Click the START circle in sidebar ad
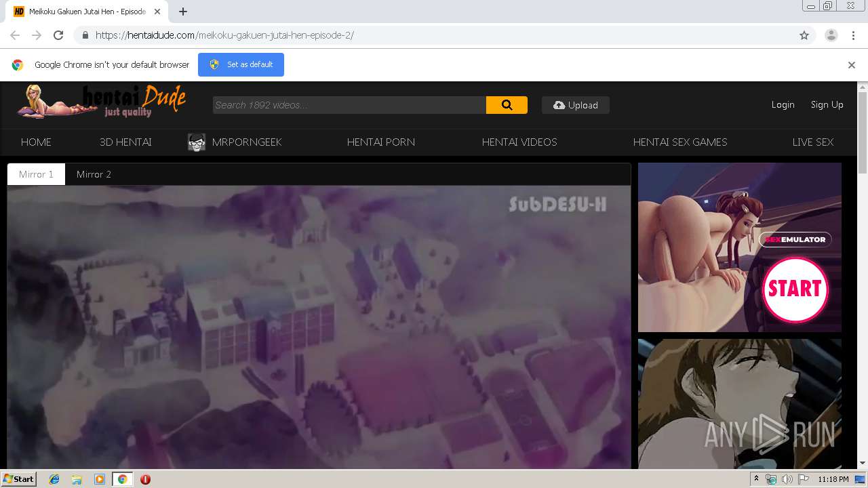The height and width of the screenshot is (488, 868). (x=795, y=289)
